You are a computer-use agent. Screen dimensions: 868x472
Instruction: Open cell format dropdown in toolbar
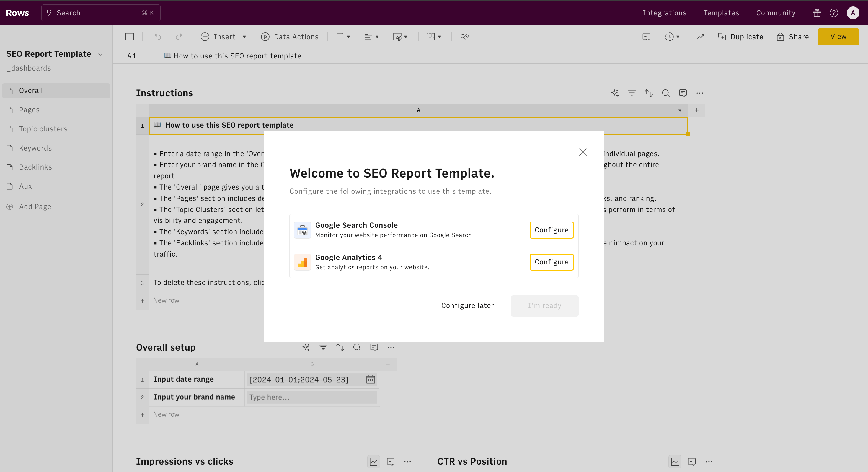coord(400,37)
